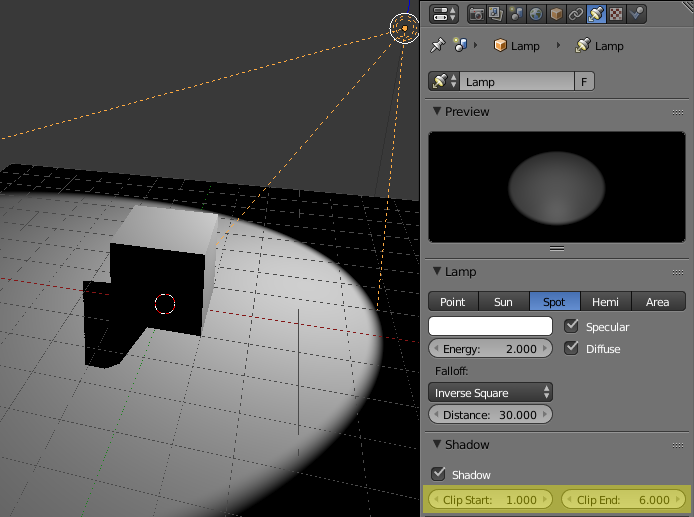Open the World properties globe tab
694x517 pixels.
[536, 14]
